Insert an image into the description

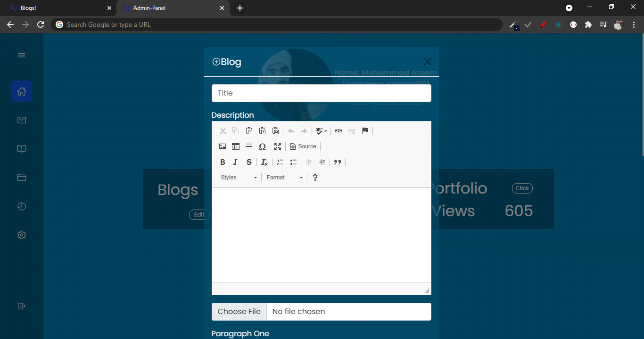(x=223, y=146)
